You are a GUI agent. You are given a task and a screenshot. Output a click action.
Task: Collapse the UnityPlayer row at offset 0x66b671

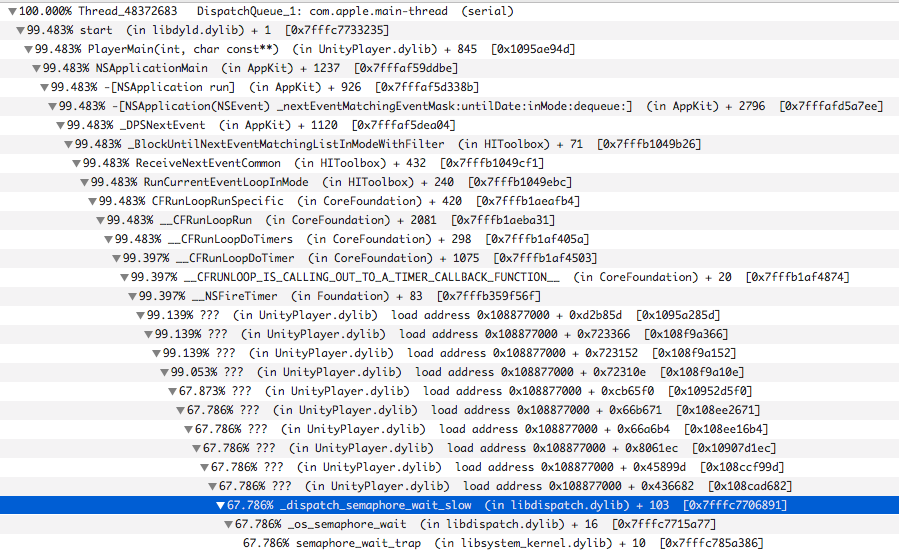181,410
